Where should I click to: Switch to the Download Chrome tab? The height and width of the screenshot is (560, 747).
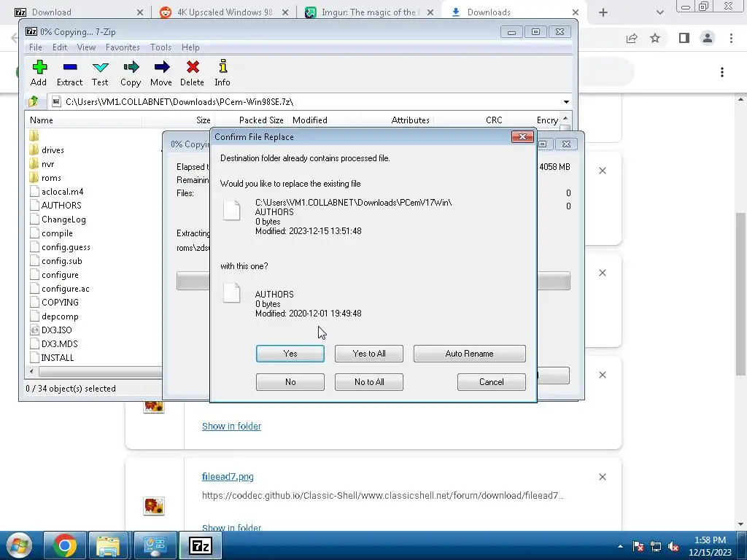(x=79, y=12)
